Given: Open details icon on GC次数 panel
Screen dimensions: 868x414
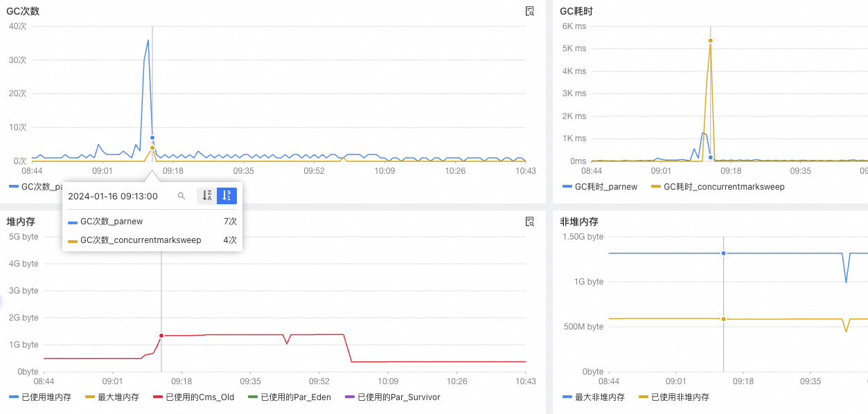Looking at the screenshot, I should (530, 11).
